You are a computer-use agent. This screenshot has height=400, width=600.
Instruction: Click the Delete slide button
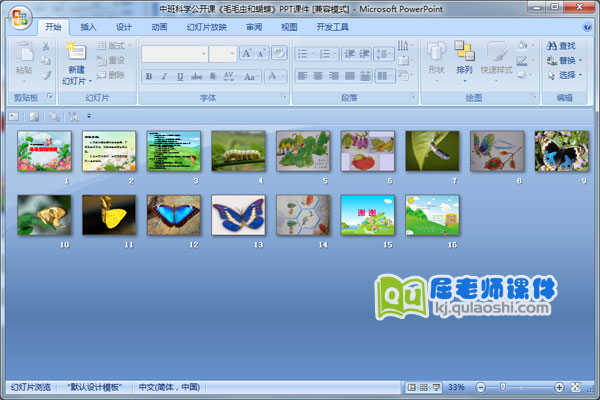(x=111, y=75)
